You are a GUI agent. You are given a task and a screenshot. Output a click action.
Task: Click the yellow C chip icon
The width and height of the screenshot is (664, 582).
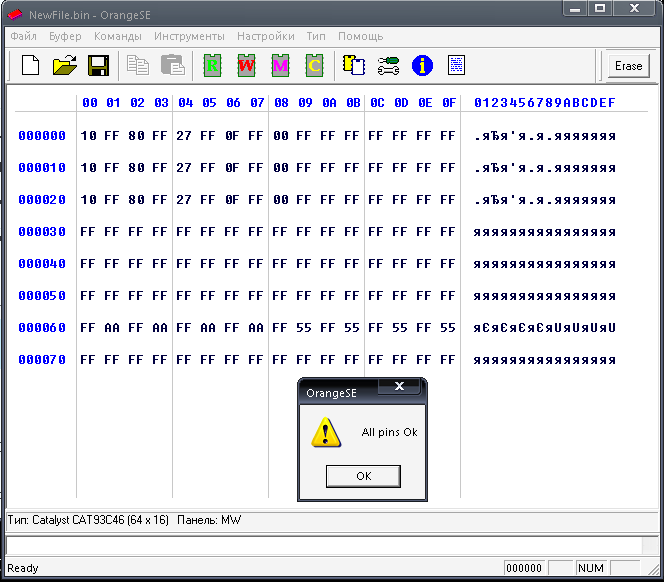point(314,66)
